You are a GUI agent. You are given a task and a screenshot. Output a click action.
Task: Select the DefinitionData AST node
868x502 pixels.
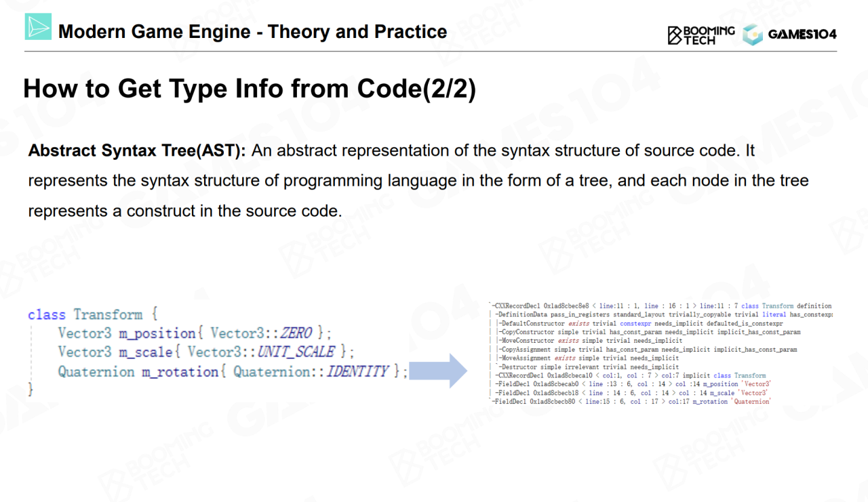point(663,314)
